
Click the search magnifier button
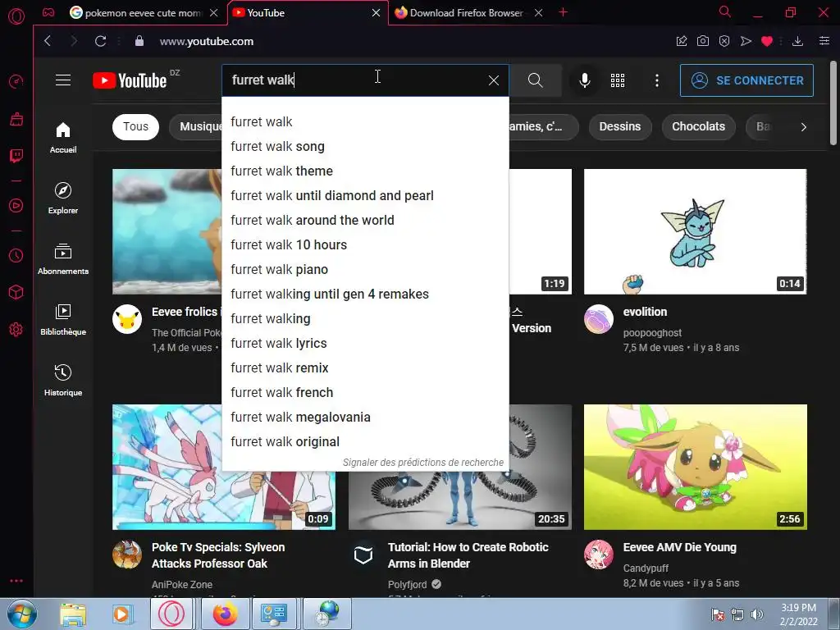[x=535, y=80]
